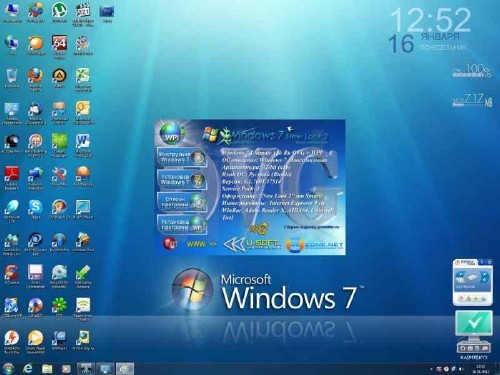Viewport: 500px width, 375px height.
Task: Click the Windows Start orb
Action: [8, 369]
